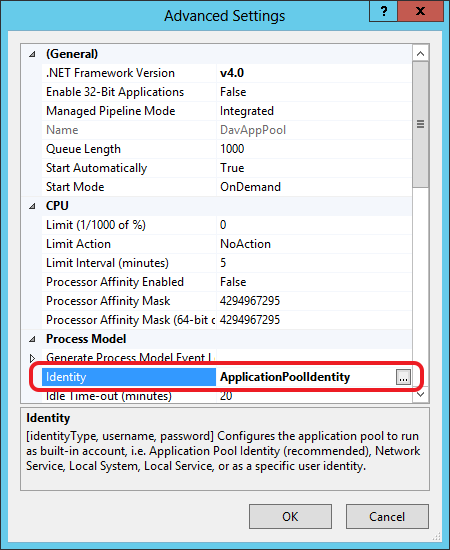
Task: Click the scrollbar up arrow
Action: click(x=421, y=54)
